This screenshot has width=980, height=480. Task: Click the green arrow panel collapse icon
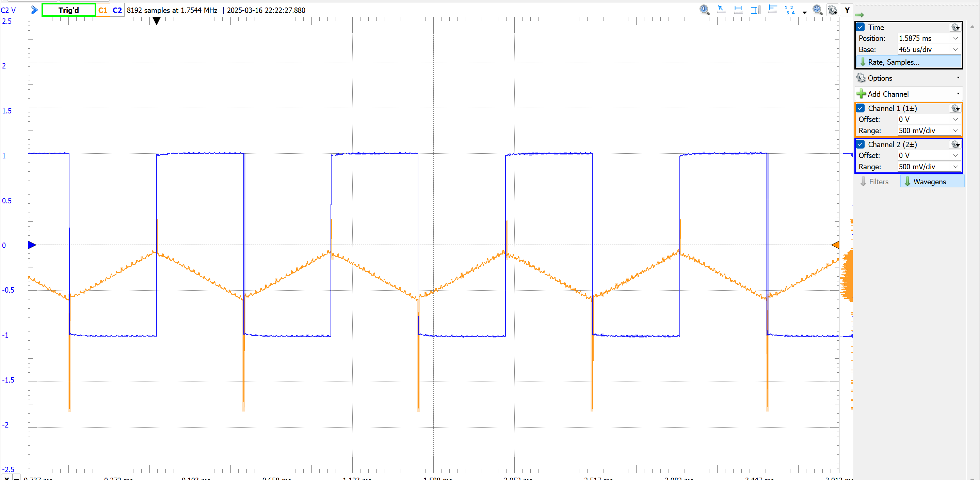pos(859,15)
